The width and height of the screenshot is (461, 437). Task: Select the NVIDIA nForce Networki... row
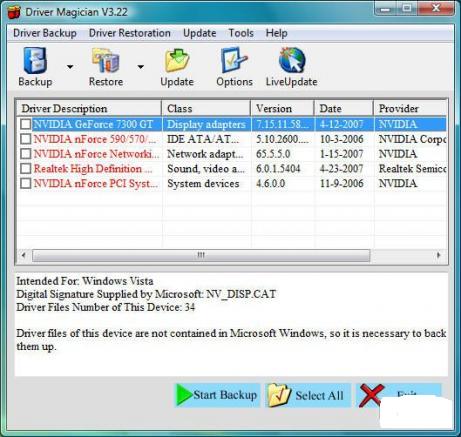(232, 154)
